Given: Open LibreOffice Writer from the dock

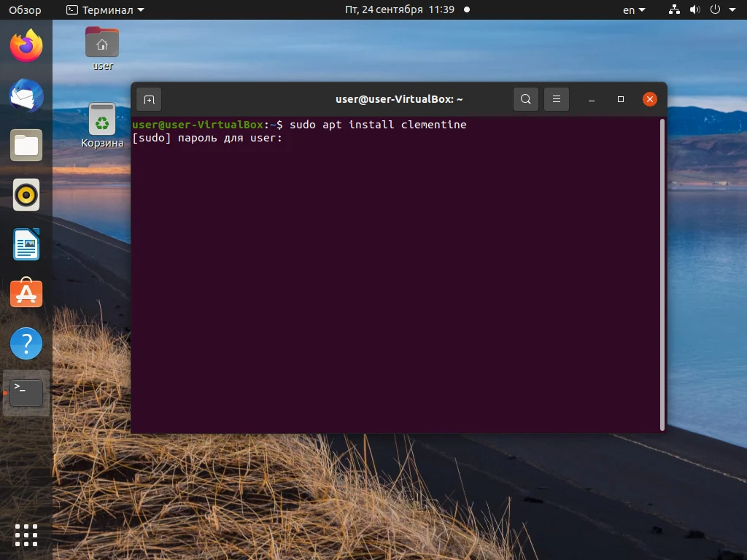Looking at the screenshot, I should [x=26, y=244].
